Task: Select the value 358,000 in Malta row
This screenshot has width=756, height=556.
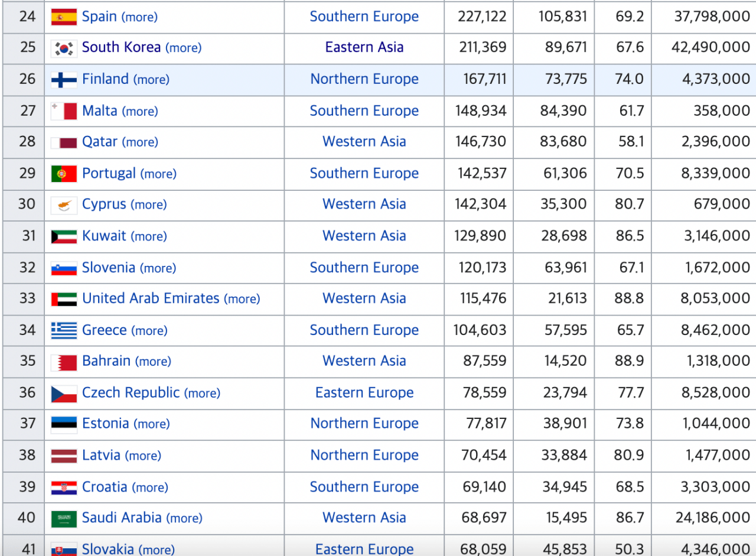Action: [722, 110]
